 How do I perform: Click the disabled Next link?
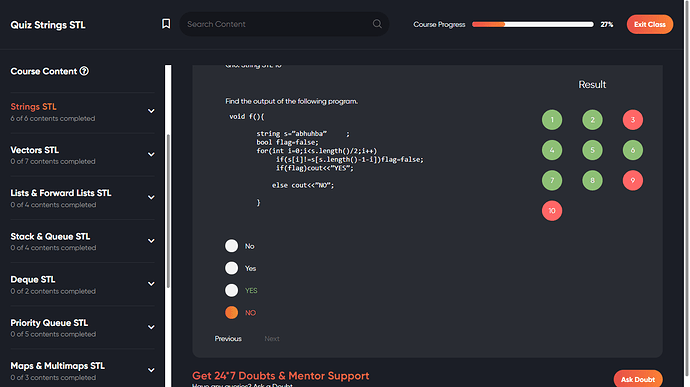(x=272, y=339)
